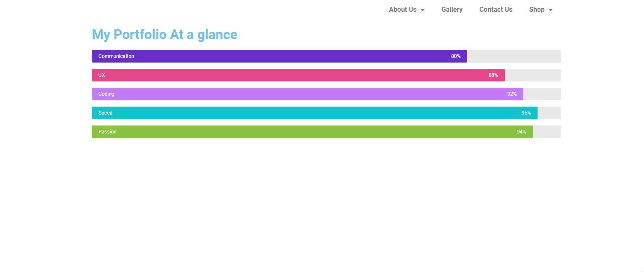Expand the Shop dropdown arrow
This screenshot has height=272, width=644.
click(x=551, y=10)
